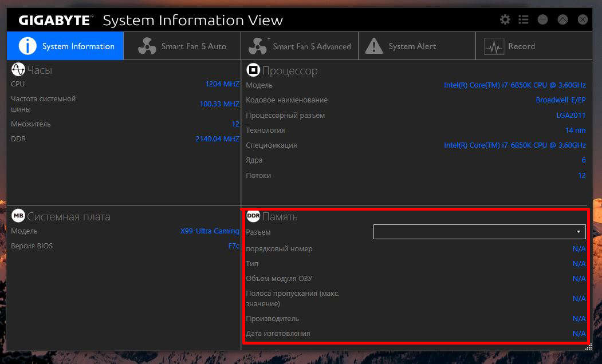This screenshot has width=602, height=364.
Task: Click the Частота системной шины label
Action: point(44,104)
